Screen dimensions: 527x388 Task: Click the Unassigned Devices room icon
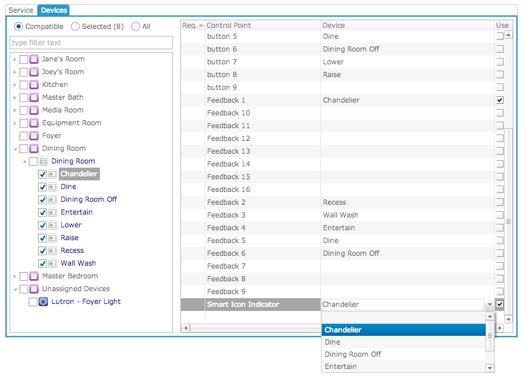click(x=34, y=289)
